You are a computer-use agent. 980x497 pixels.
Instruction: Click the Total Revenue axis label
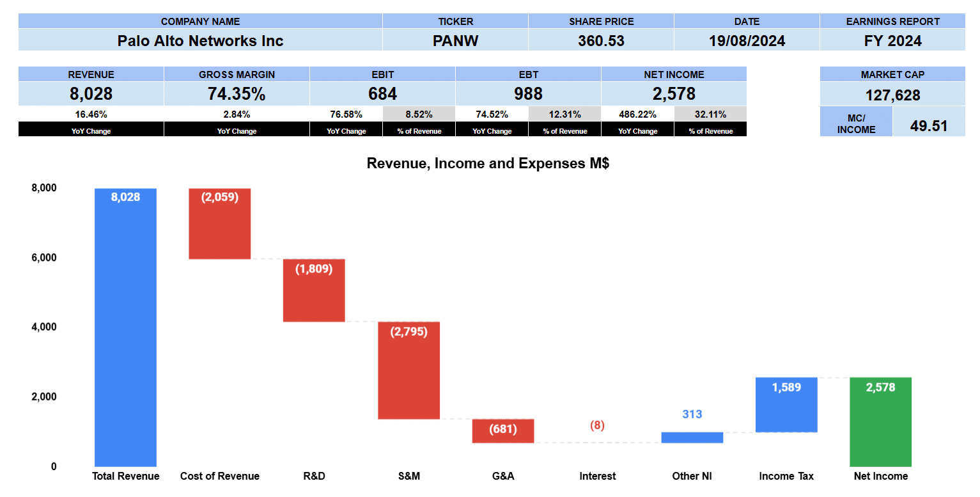(x=125, y=477)
